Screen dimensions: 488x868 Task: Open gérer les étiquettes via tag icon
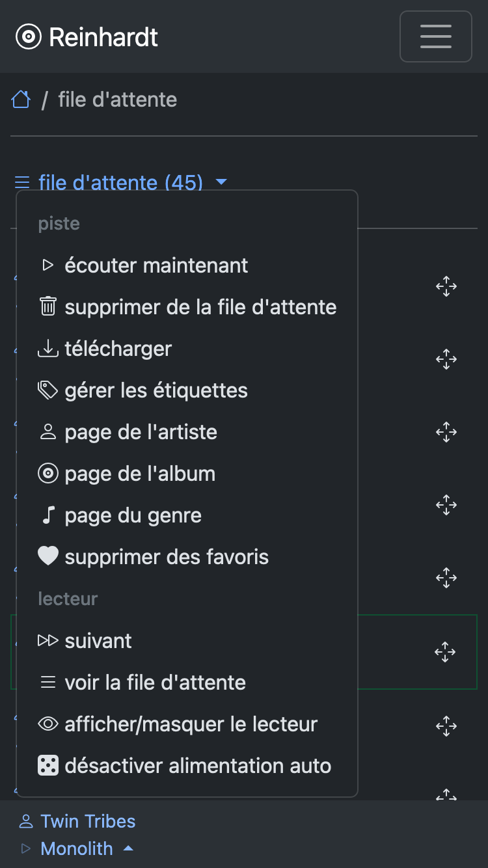tap(48, 390)
